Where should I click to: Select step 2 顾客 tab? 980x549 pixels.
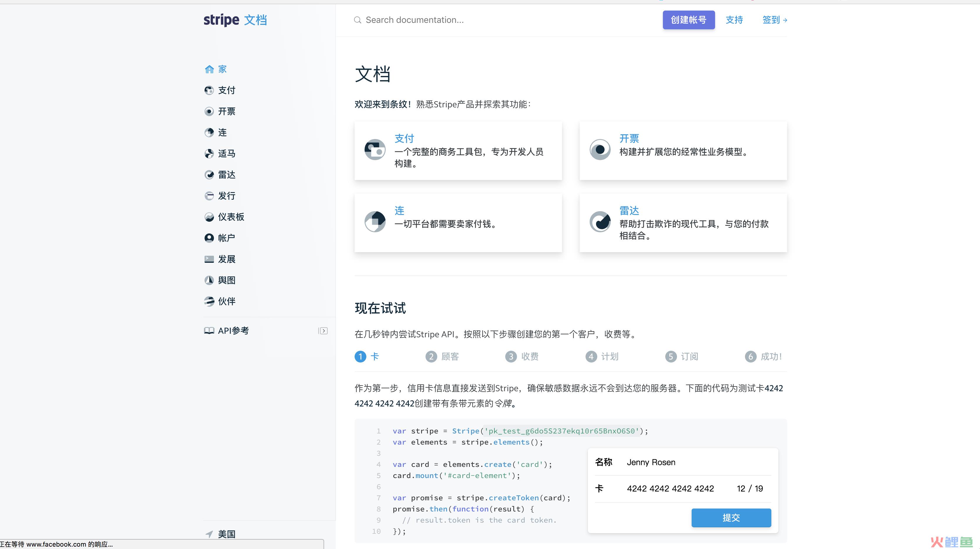pos(442,356)
